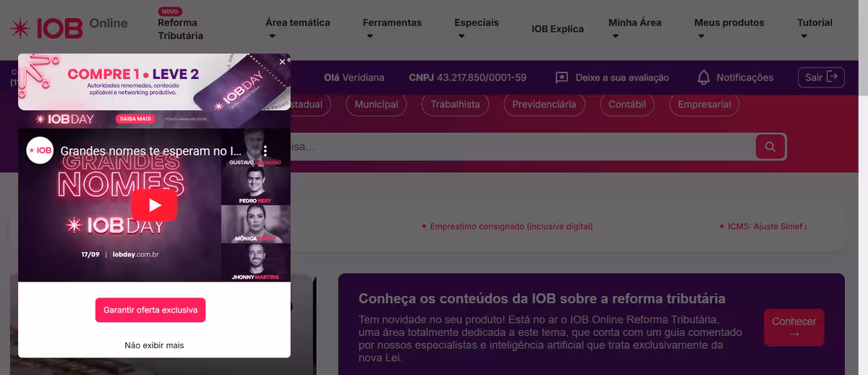
Task: Click the Deixe a sua avaliação icon
Action: (562, 77)
